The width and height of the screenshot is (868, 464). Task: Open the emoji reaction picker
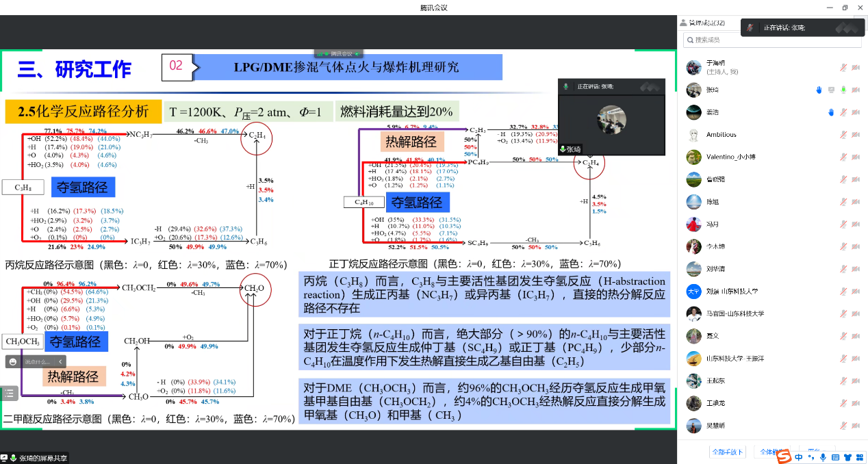(x=13, y=362)
